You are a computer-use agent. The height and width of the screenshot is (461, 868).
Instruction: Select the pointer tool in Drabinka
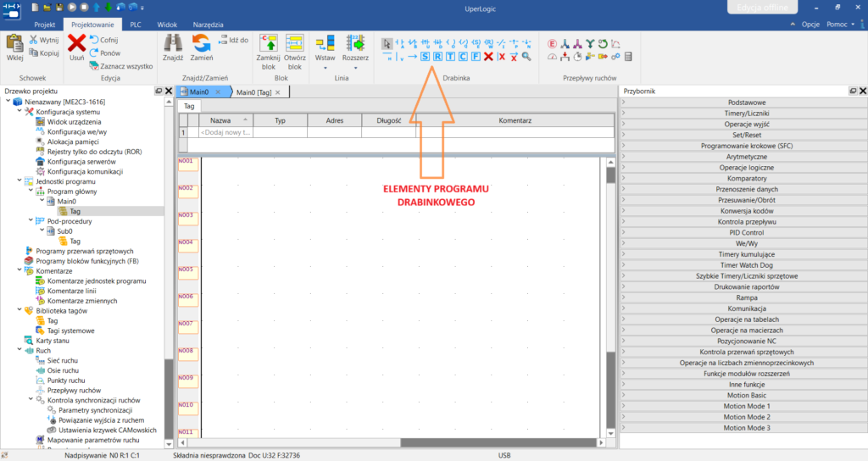pyautogui.click(x=387, y=44)
